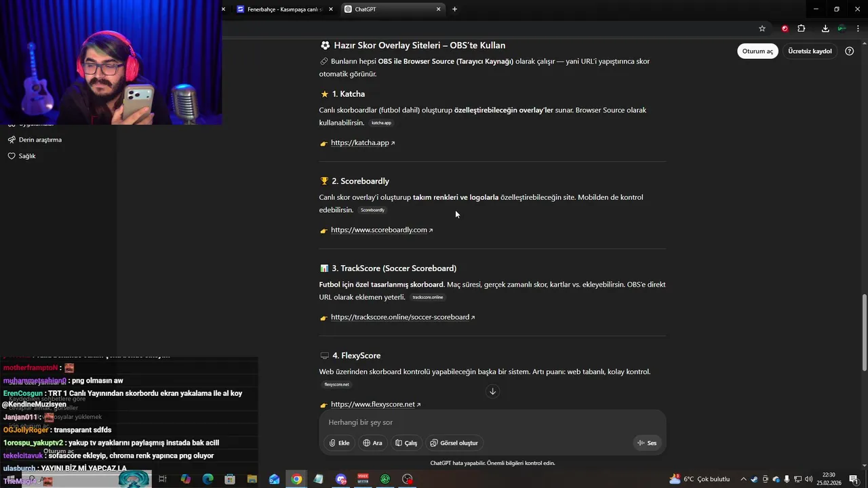Click the Steam tray icon

pos(754,479)
